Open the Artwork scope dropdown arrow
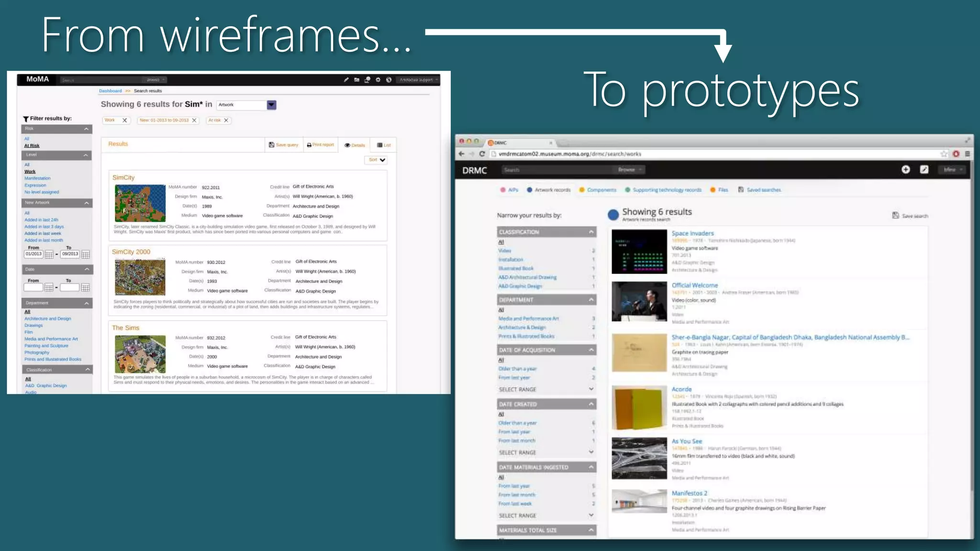 click(271, 105)
